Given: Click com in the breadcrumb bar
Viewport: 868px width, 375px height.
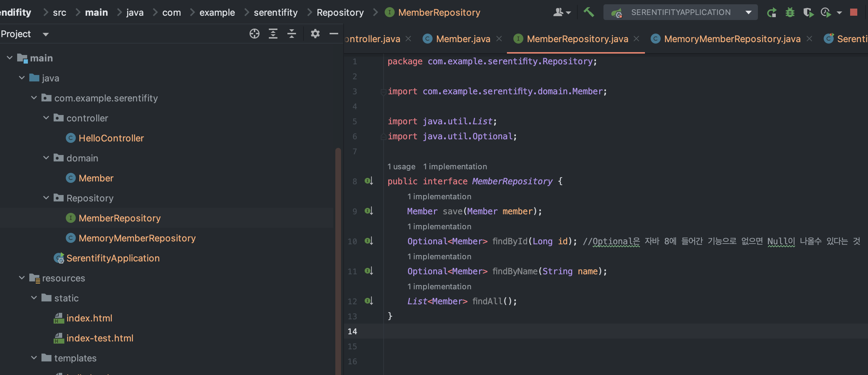Looking at the screenshot, I should tap(172, 12).
